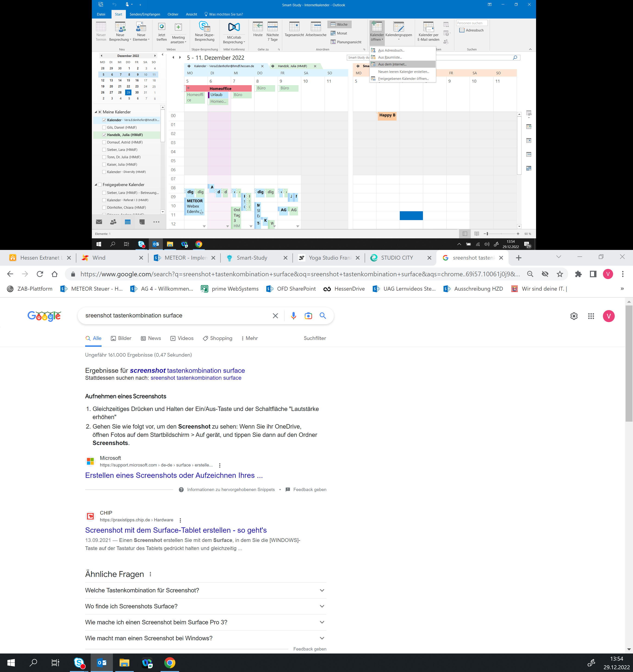Open Outlook People view icon
The image size is (633, 672).
(x=113, y=222)
